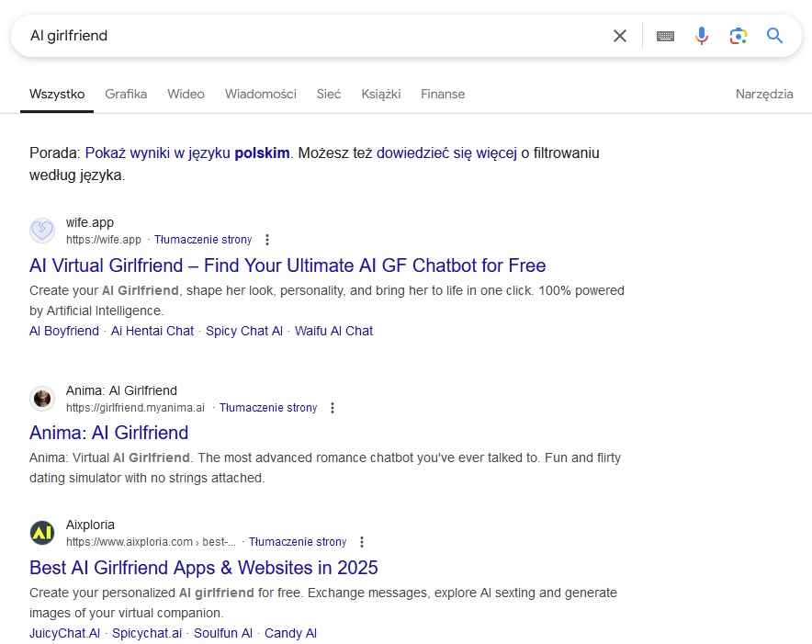
Task: Switch to the Książki tab
Action: [x=381, y=95]
